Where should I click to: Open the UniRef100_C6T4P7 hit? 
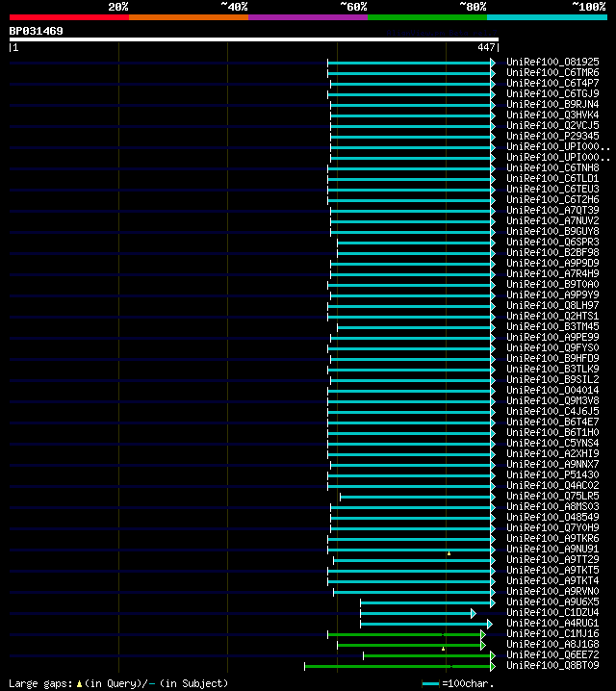coord(552,84)
